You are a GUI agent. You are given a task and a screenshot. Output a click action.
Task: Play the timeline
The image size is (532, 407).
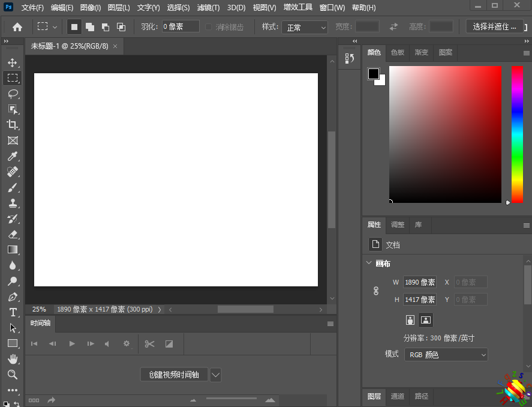coord(72,344)
